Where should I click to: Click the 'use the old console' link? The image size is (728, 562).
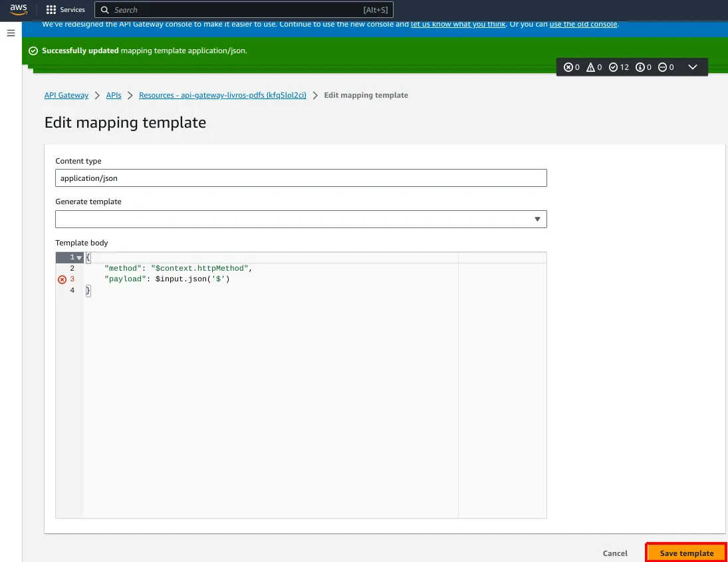point(584,24)
